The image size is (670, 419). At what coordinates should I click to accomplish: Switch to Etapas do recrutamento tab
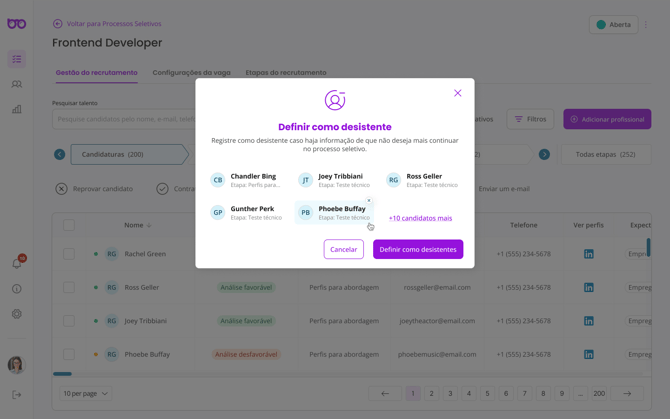click(x=286, y=73)
